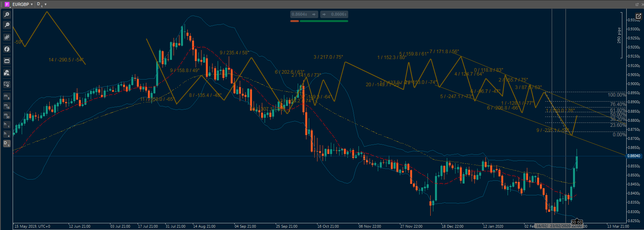Click the 7 / 171.8 / 56° annotation

point(444,52)
